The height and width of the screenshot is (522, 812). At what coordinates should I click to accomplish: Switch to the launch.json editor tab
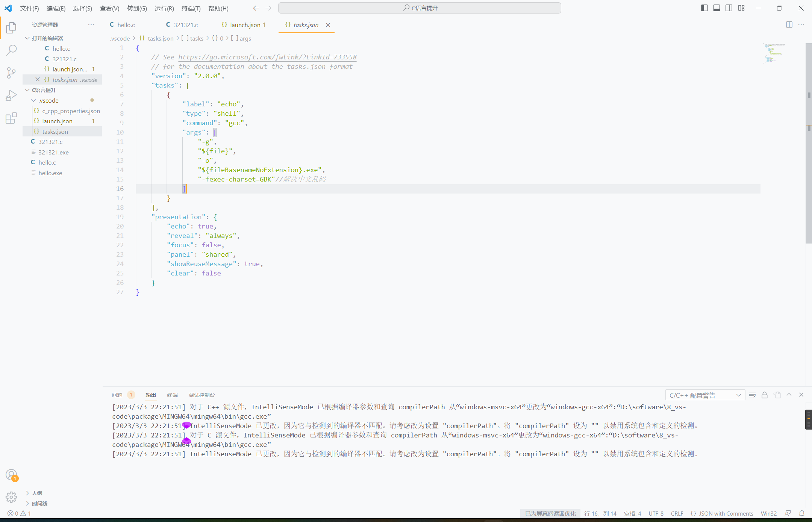[x=245, y=25]
